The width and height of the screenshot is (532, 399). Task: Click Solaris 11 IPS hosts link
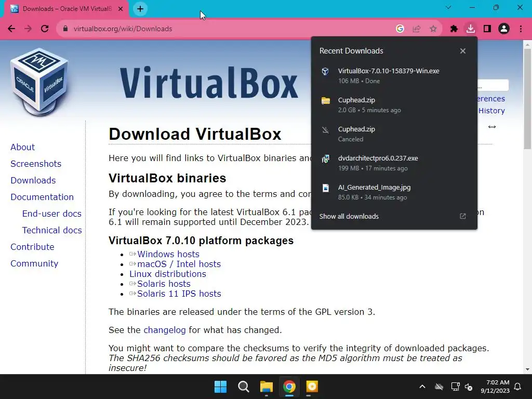pos(179,294)
